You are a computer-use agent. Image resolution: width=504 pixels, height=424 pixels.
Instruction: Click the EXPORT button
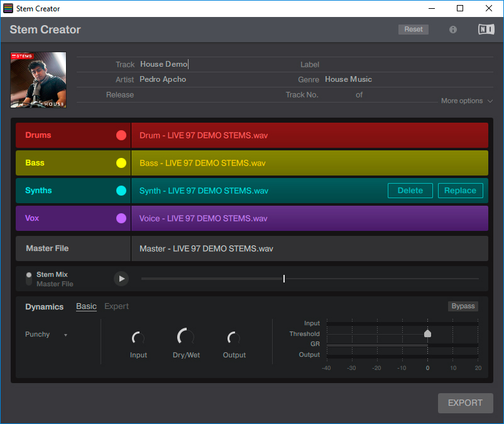pyautogui.click(x=465, y=403)
